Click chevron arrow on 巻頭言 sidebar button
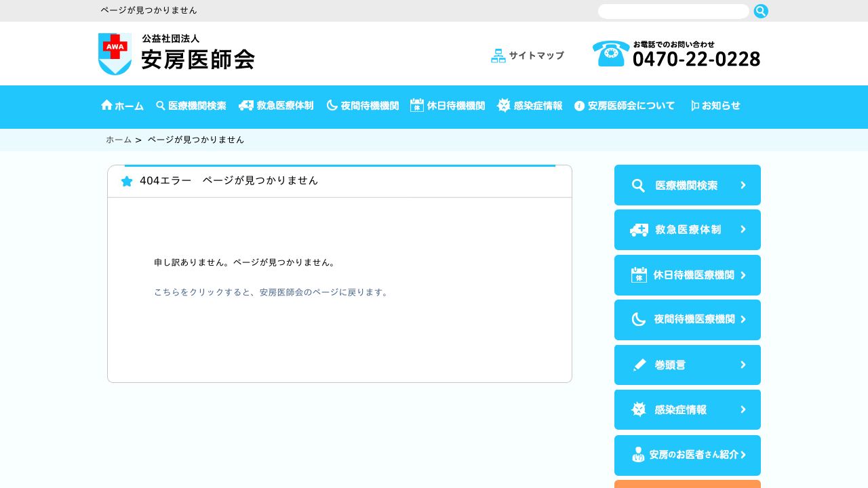 click(743, 365)
